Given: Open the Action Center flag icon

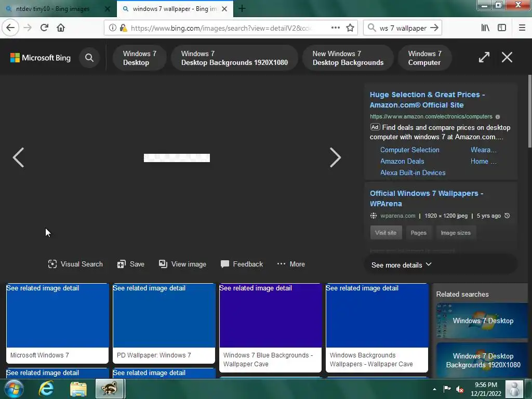Looking at the screenshot, I should (x=447, y=389).
